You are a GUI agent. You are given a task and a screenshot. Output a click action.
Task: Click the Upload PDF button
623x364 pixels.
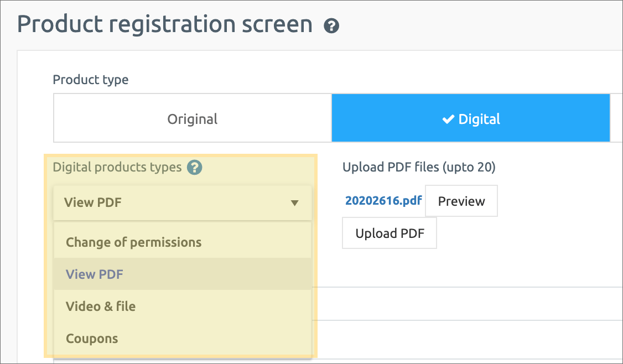point(390,233)
